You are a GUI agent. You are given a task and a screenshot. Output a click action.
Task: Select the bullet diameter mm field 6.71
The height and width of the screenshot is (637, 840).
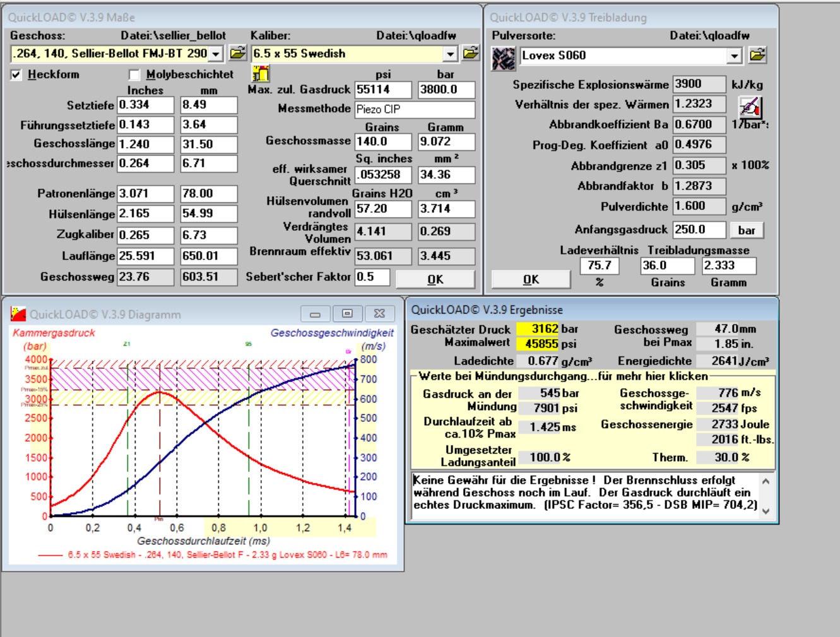pyautogui.click(x=209, y=163)
